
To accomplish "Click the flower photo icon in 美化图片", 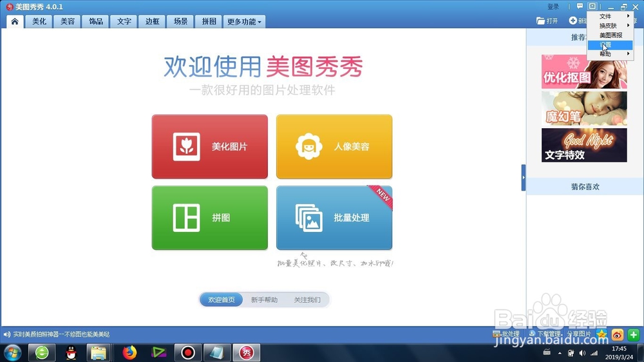I will tap(187, 147).
